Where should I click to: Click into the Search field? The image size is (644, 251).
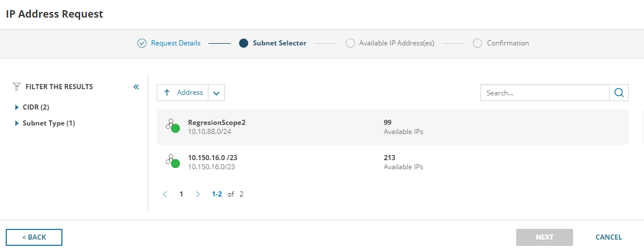pyautogui.click(x=545, y=93)
